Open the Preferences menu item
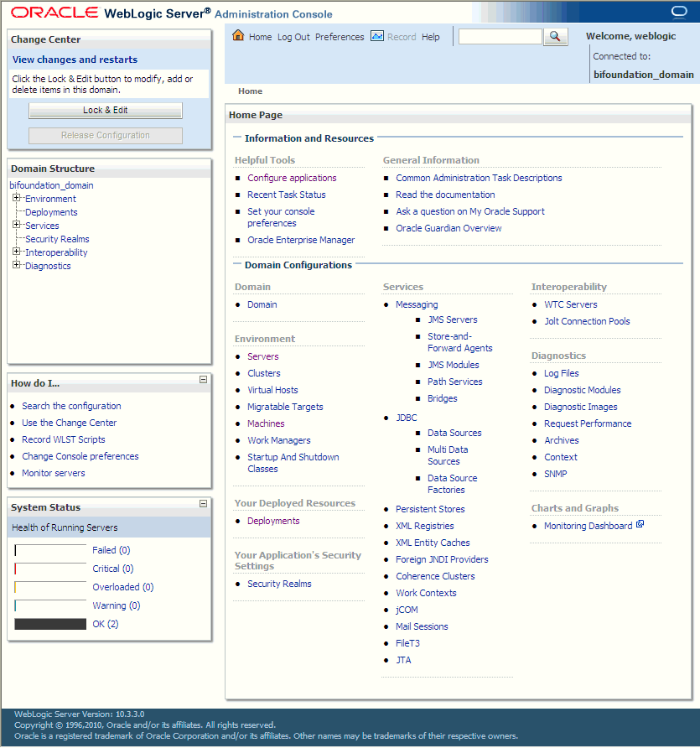Viewport: 700px width, 748px height. click(340, 36)
